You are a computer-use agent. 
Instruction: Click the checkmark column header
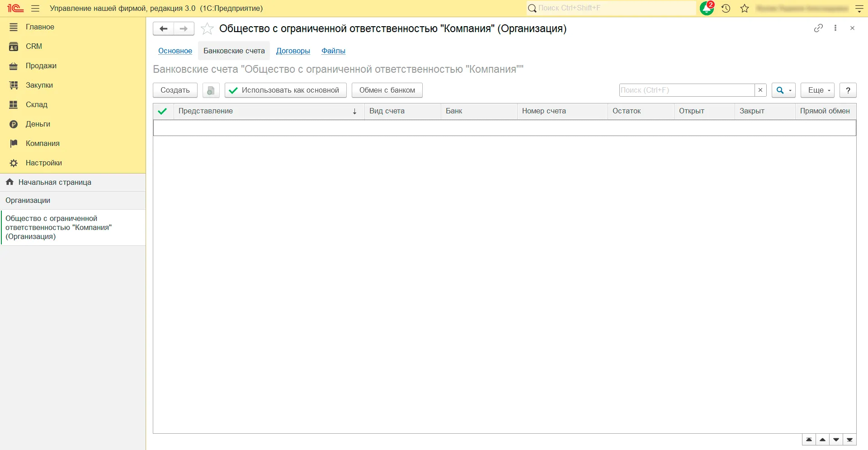tap(163, 111)
